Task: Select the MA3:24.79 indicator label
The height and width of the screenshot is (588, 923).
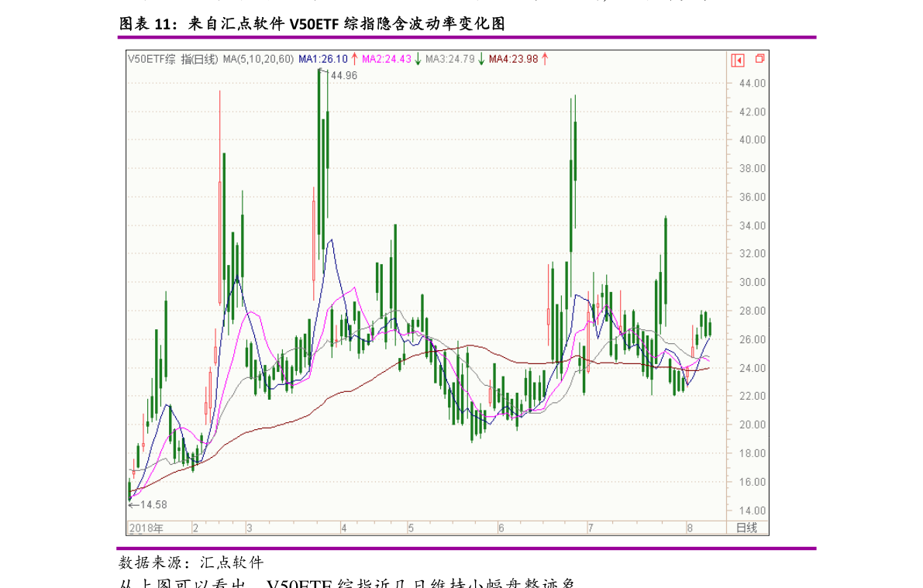Action: click(x=449, y=59)
